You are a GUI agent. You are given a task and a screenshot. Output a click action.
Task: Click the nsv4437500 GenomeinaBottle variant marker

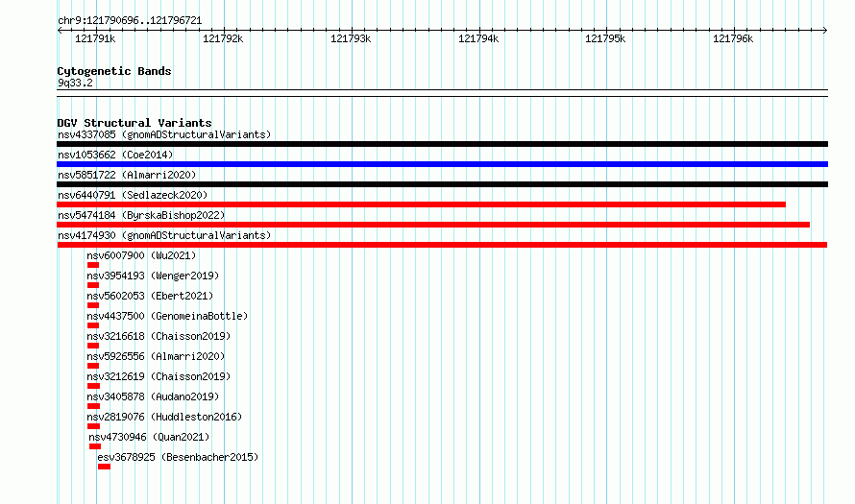pos(93,325)
